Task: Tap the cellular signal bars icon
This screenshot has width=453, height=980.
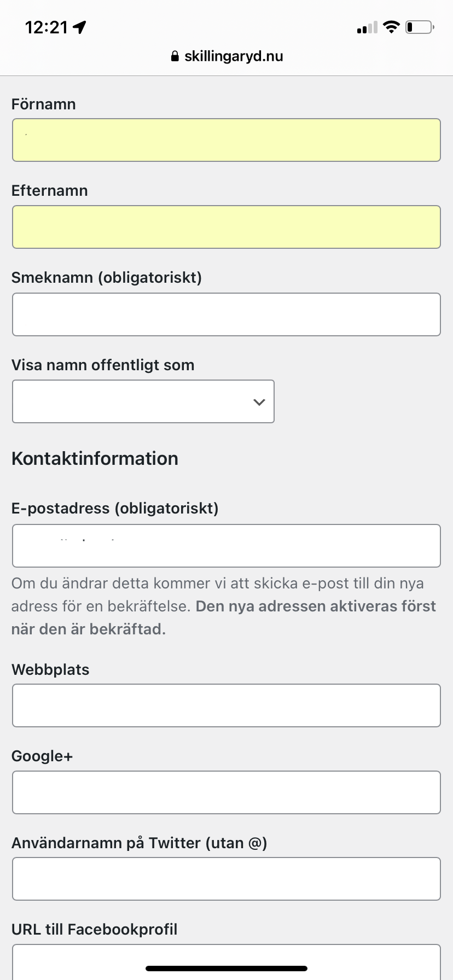Action: [x=367, y=27]
